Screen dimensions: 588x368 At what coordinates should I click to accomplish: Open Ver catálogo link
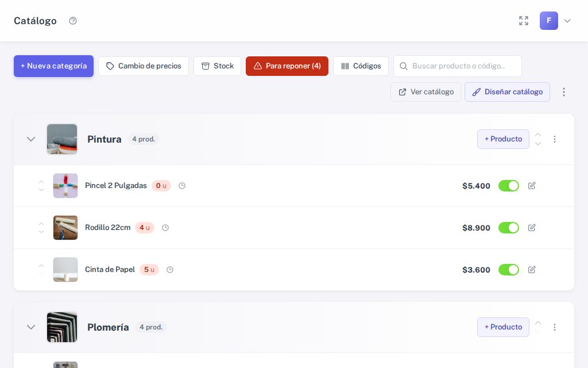click(x=425, y=92)
